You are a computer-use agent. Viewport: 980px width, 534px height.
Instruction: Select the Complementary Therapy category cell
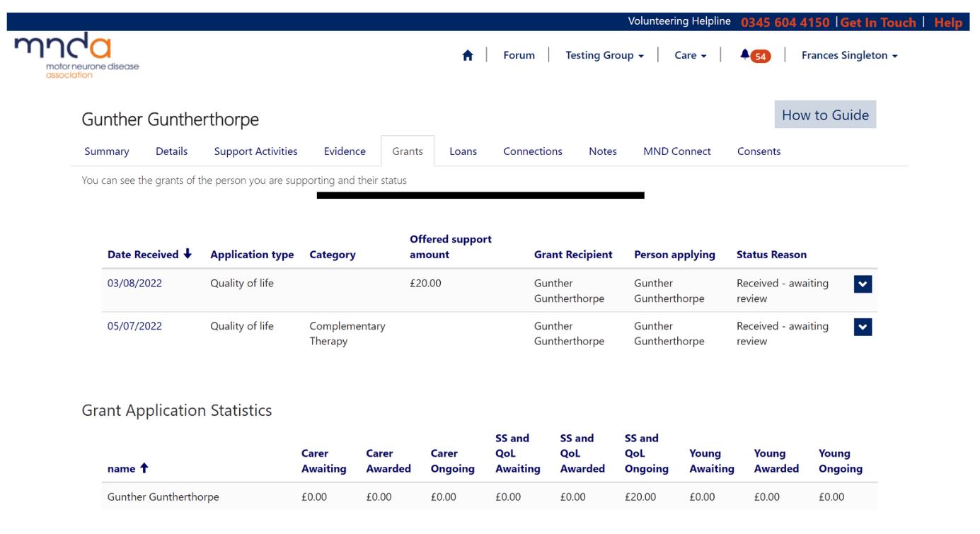pyautogui.click(x=347, y=334)
